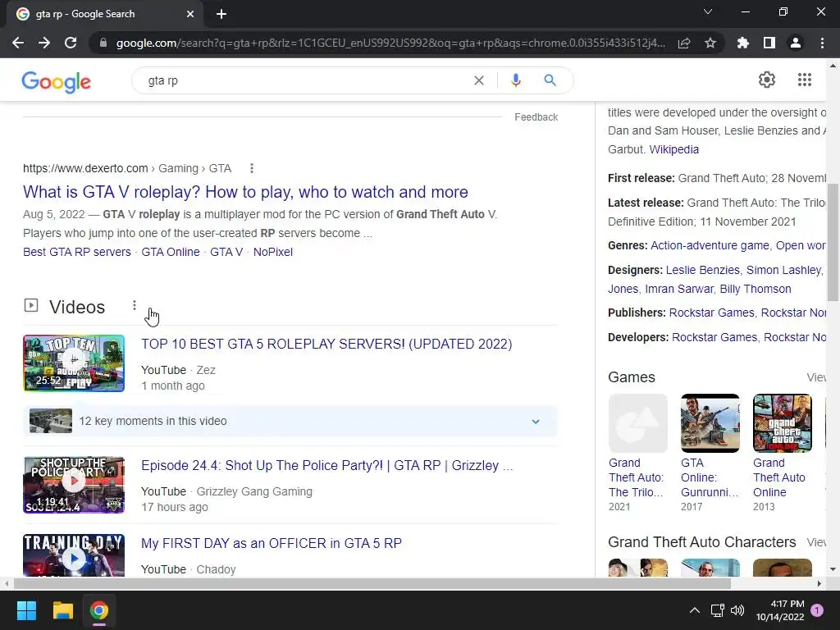Reload the current page

[71, 43]
